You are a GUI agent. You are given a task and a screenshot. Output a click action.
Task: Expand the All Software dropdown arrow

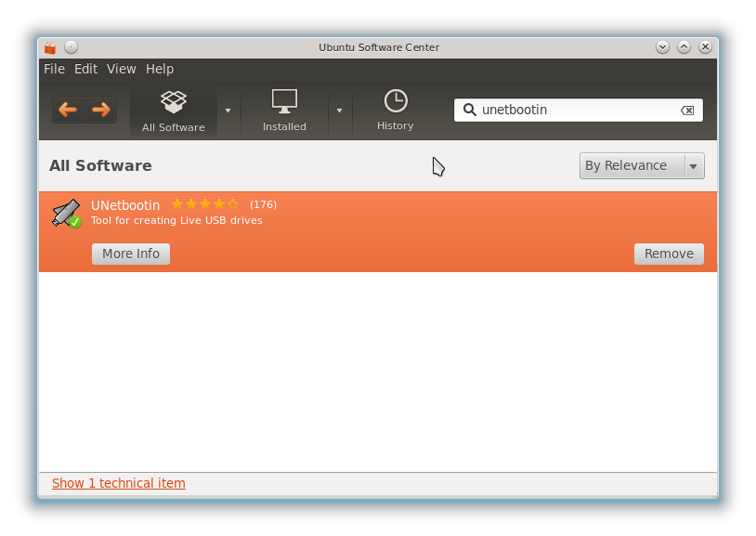228,111
